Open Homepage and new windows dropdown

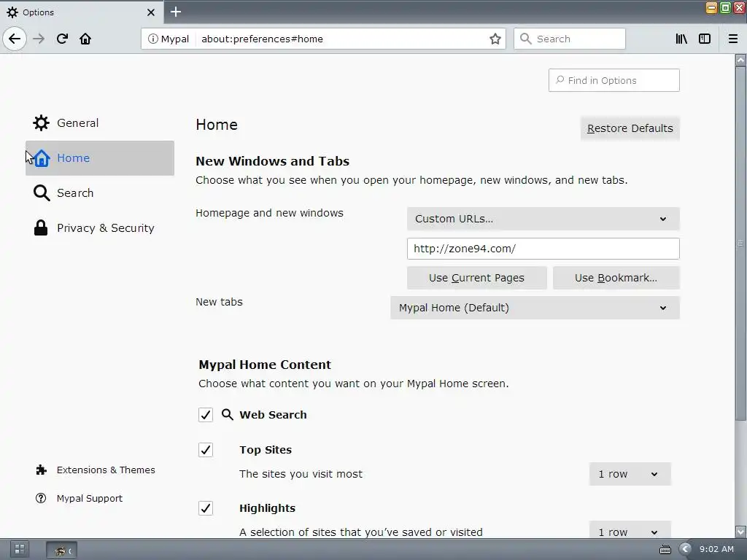[x=543, y=219]
